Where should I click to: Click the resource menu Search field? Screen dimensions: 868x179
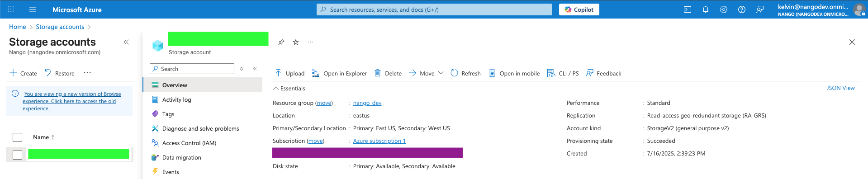pos(192,69)
